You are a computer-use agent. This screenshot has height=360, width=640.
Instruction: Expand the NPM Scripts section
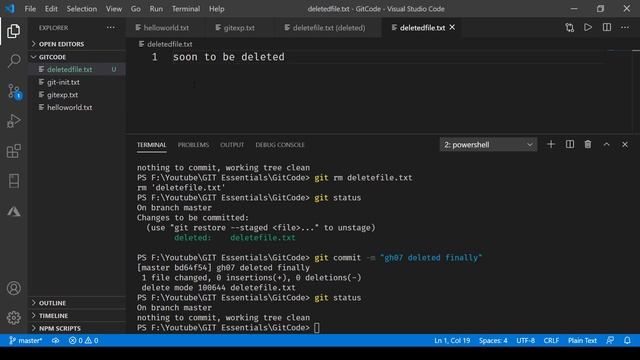click(x=77, y=328)
